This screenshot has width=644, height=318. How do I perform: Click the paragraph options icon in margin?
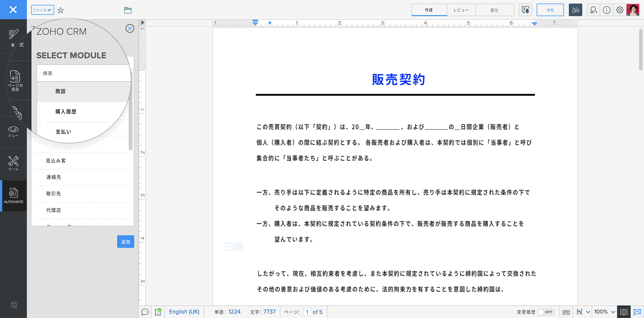pyautogui.click(x=239, y=247)
